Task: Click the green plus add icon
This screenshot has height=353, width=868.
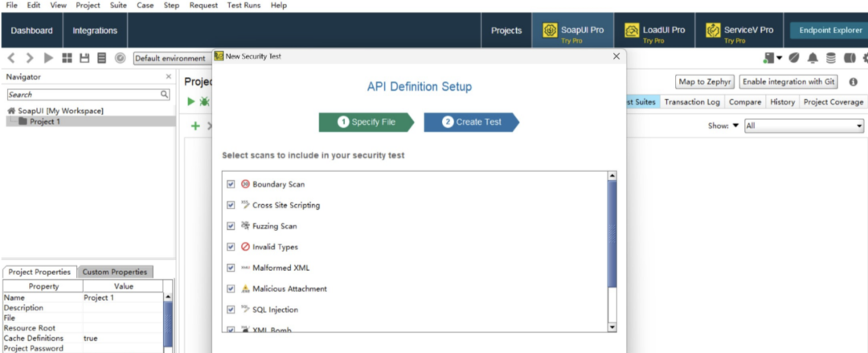Action: tap(194, 126)
